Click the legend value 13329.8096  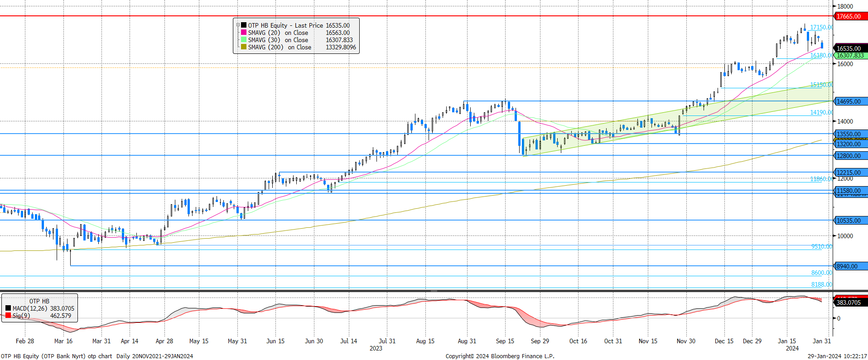[x=341, y=47]
